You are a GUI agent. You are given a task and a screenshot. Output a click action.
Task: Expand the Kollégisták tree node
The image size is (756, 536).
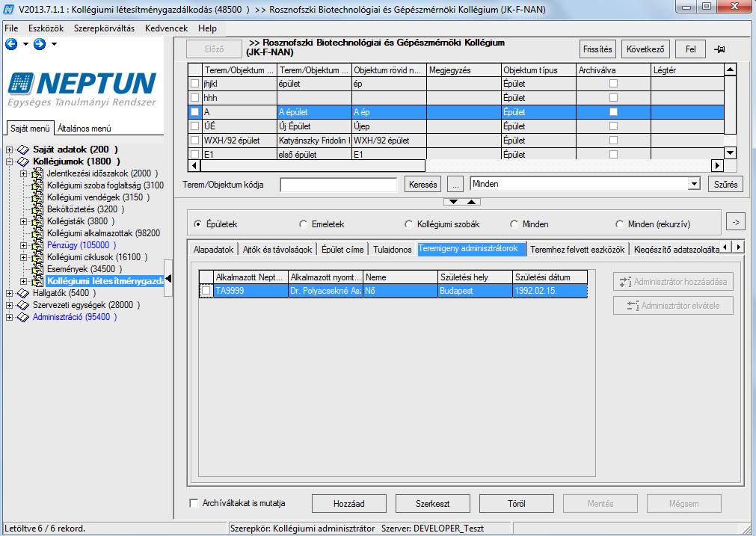[23, 221]
